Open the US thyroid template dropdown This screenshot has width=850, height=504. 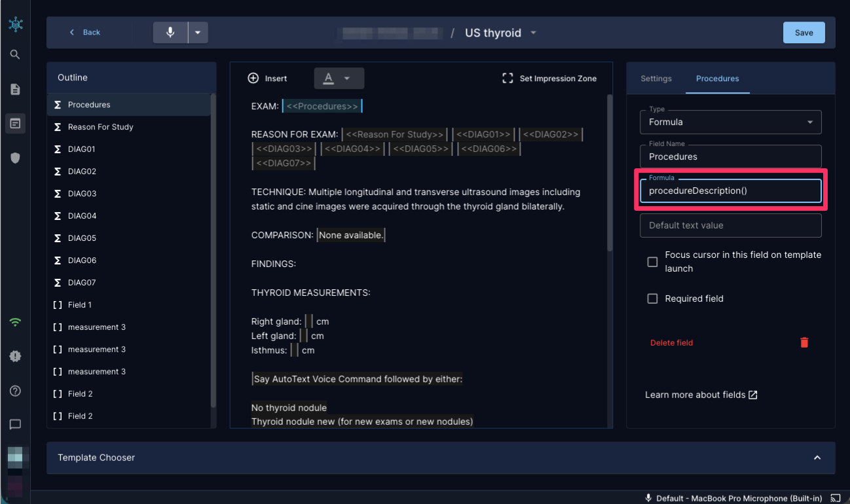click(x=533, y=33)
